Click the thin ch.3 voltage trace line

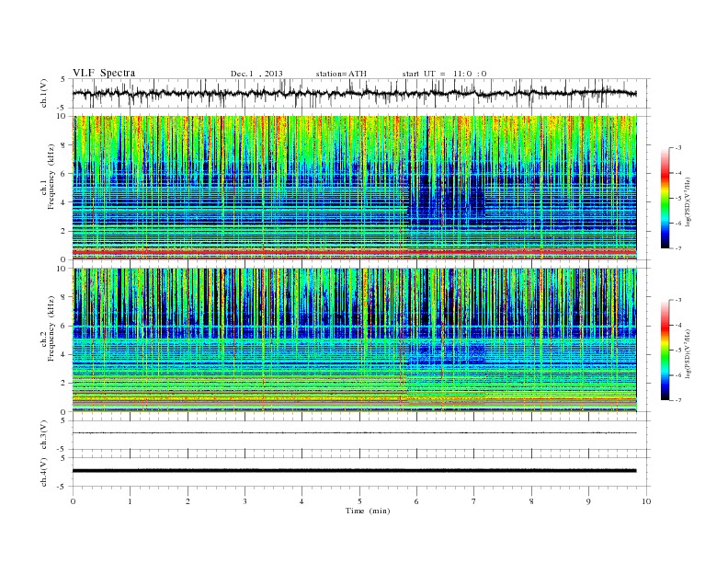click(354, 433)
